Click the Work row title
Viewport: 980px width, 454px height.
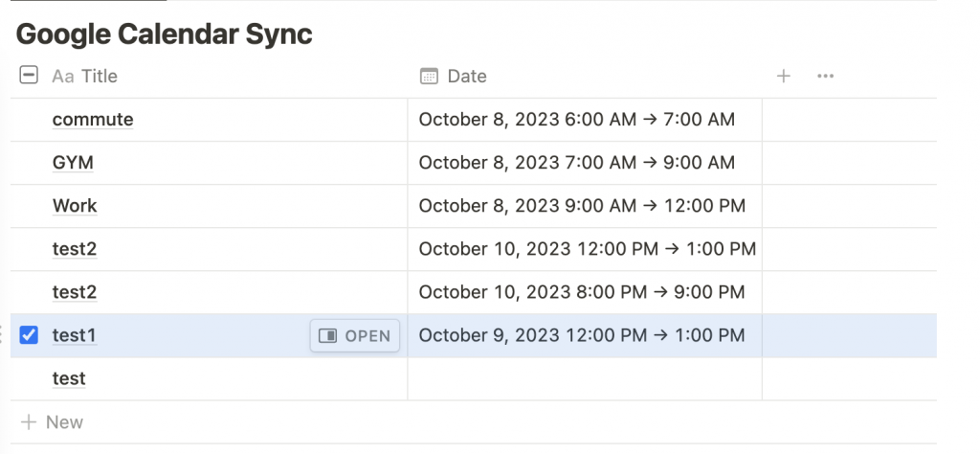pyautogui.click(x=75, y=206)
